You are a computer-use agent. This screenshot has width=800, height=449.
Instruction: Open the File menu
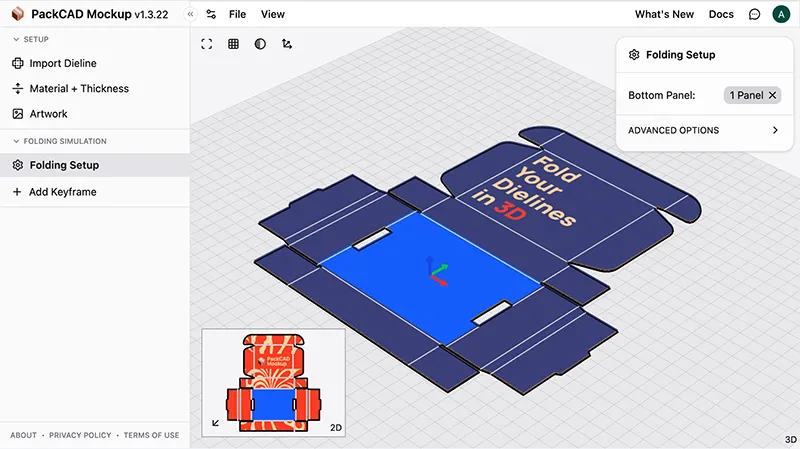[x=237, y=14]
